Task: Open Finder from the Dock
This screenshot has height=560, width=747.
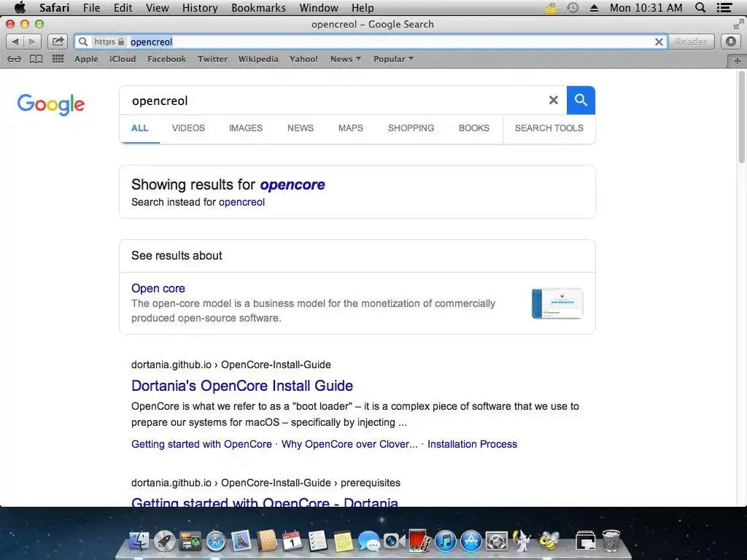Action: pyautogui.click(x=139, y=542)
